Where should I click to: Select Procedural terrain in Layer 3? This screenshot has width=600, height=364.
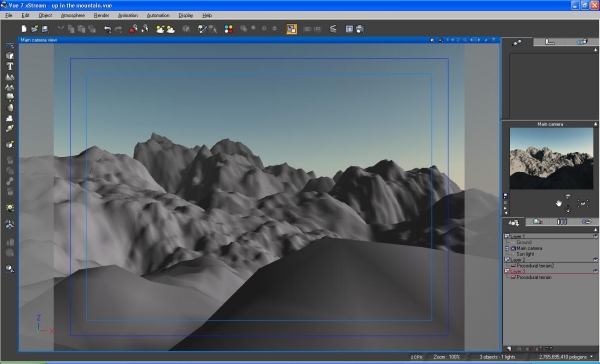coord(534,277)
